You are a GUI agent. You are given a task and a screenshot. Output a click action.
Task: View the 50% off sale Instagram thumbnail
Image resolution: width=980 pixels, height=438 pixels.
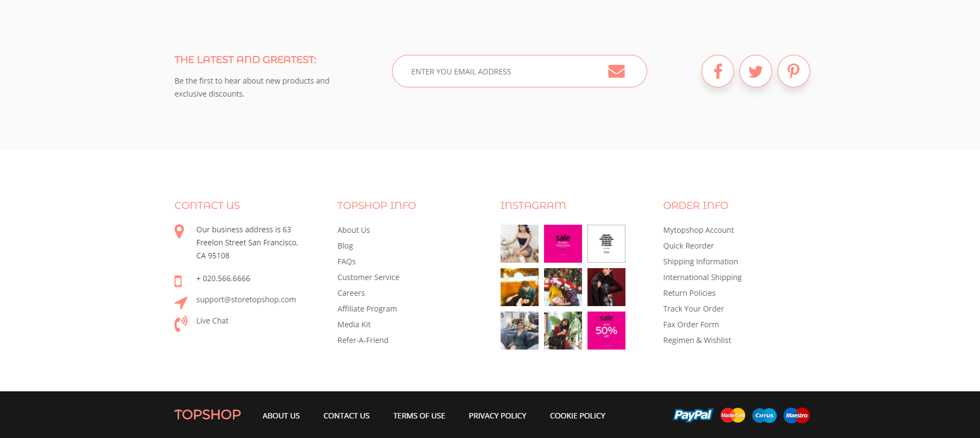[606, 331]
